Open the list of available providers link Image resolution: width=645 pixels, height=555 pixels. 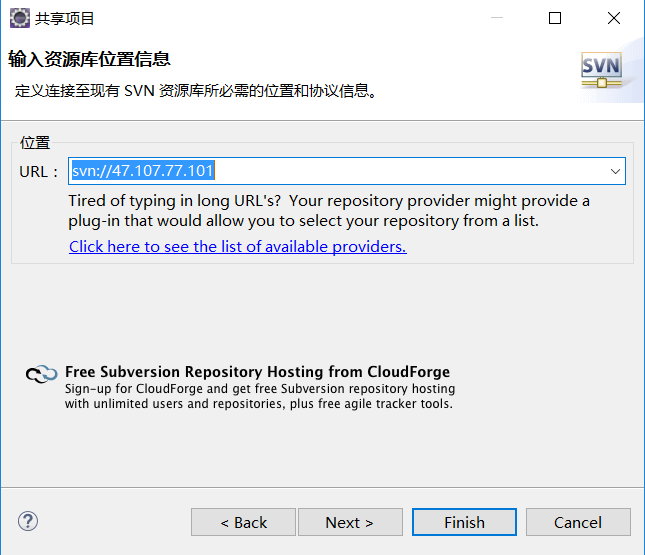point(238,246)
